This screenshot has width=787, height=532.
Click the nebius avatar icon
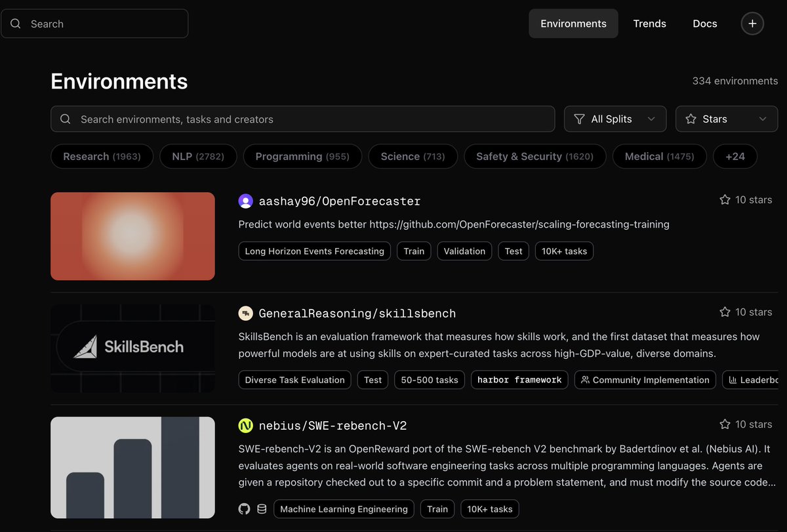pos(245,426)
